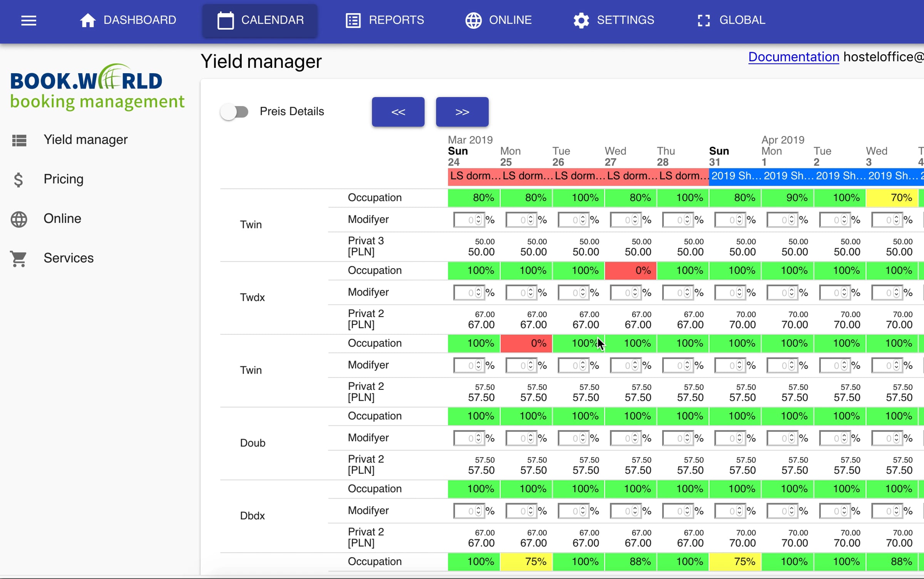The width and height of the screenshot is (924, 579).
Task: Click the Reports list icon
Action: (353, 20)
